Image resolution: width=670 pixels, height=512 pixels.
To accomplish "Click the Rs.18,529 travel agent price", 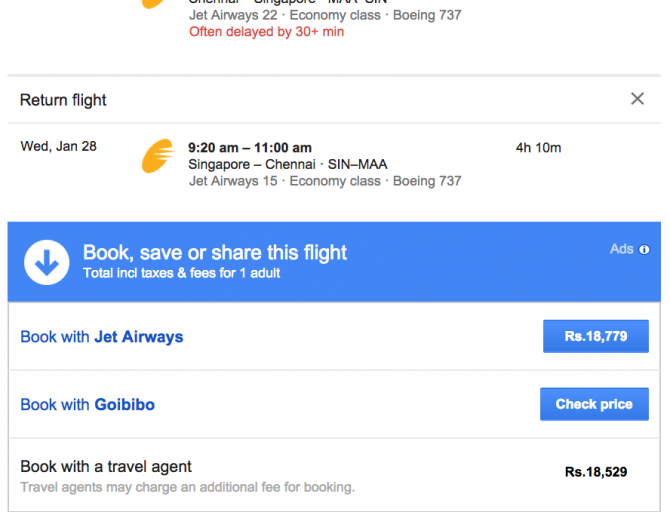I will click(x=596, y=472).
